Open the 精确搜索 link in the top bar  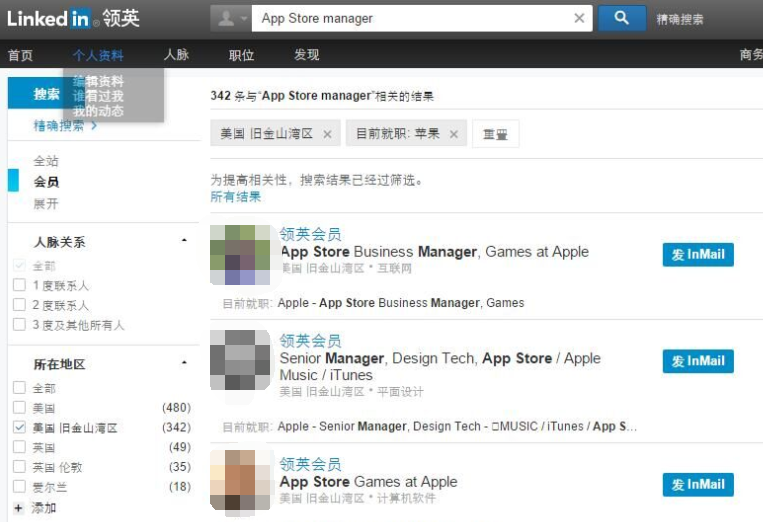(x=680, y=19)
